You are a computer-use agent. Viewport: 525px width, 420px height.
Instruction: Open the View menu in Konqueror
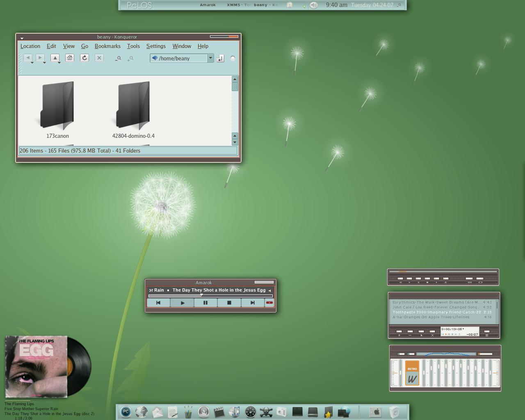point(68,46)
